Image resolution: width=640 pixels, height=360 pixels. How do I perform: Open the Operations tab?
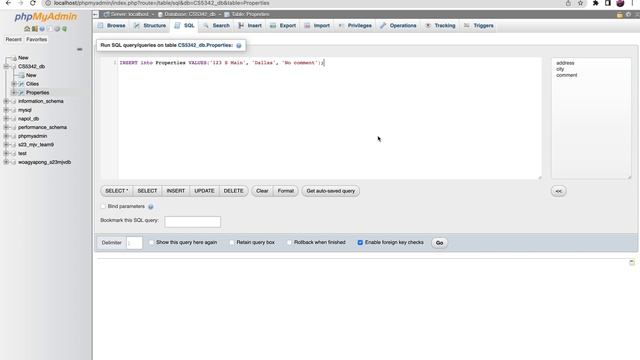(x=398, y=26)
